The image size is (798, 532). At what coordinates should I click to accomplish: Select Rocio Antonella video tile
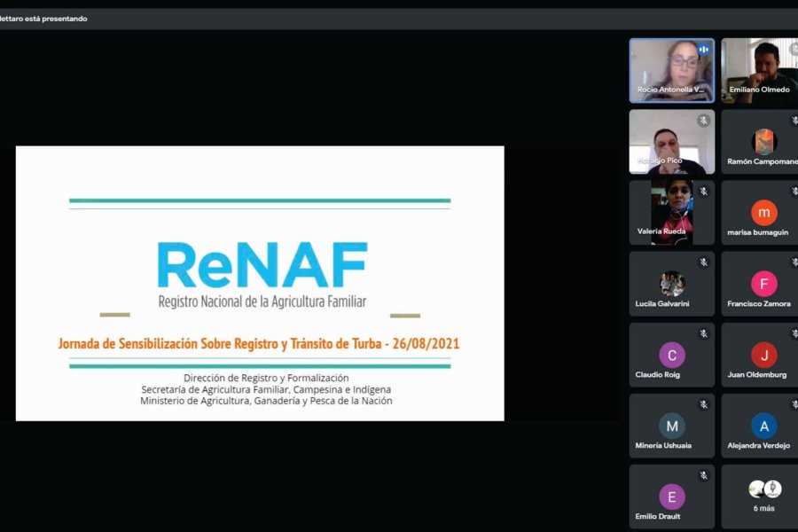pyautogui.click(x=672, y=71)
